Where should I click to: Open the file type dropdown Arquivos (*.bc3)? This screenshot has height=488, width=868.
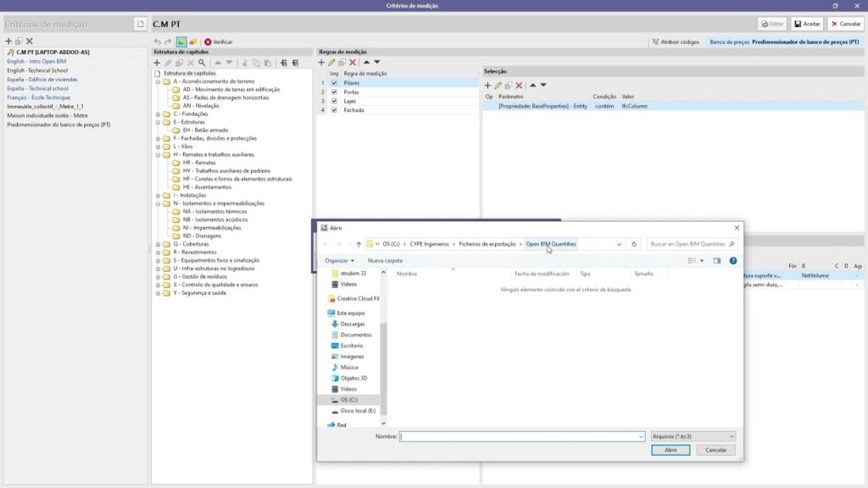tap(693, 436)
